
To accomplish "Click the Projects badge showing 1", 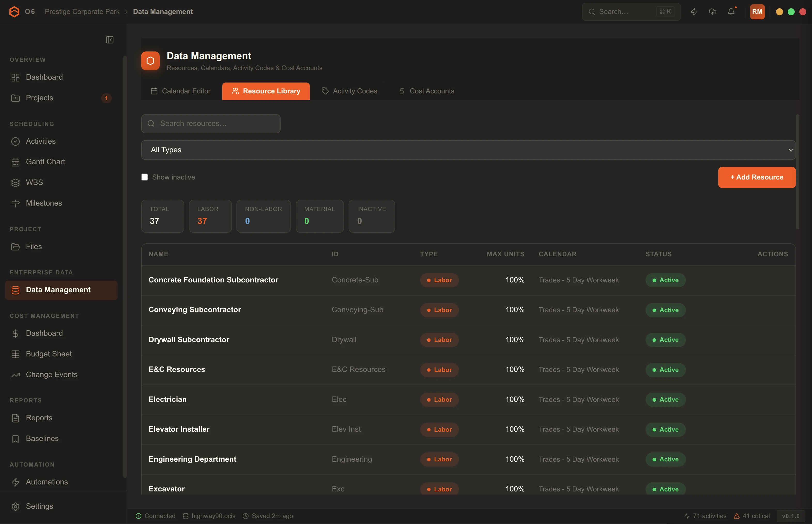I will click(x=106, y=98).
